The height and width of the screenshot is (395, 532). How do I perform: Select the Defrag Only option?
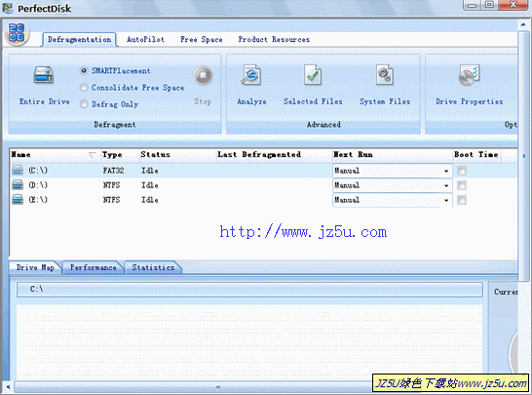click(x=84, y=104)
